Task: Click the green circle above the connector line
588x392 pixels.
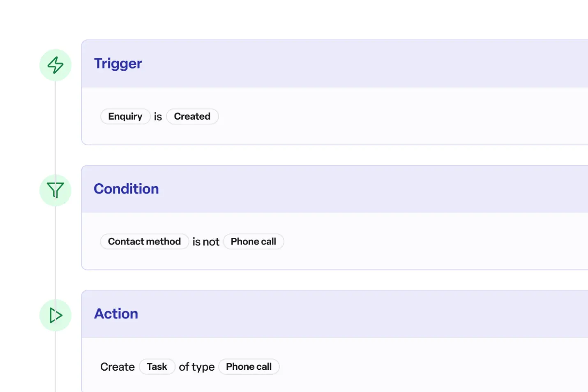Action: click(x=55, y=65)
